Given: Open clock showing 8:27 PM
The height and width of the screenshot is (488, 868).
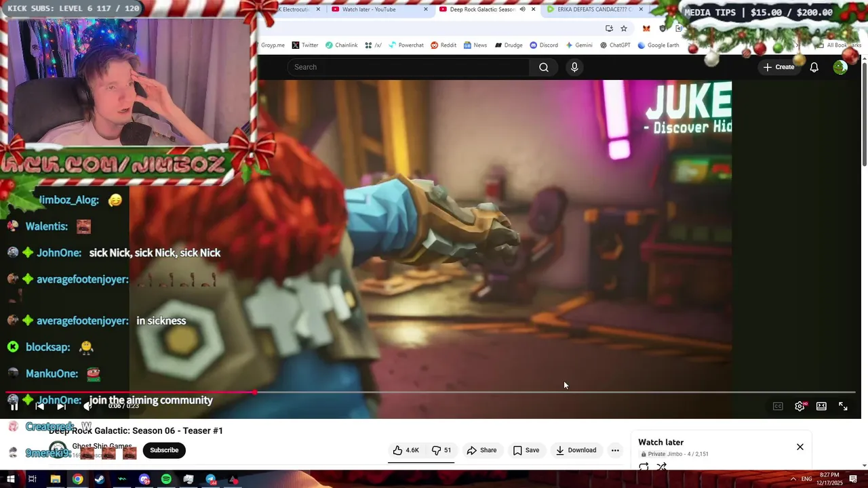Looking at the screenshot, I should [829, 479].
